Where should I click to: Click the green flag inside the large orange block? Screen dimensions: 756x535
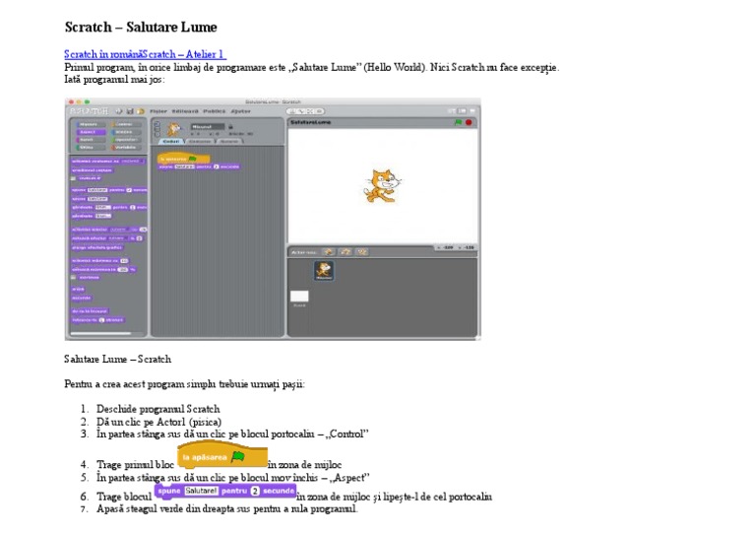coord(238,456)
